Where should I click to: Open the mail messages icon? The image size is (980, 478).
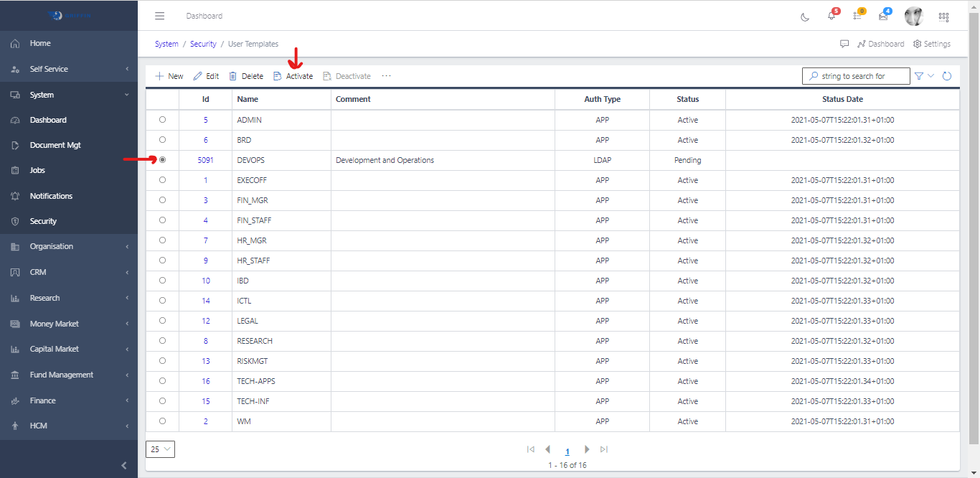click(883, 17)
